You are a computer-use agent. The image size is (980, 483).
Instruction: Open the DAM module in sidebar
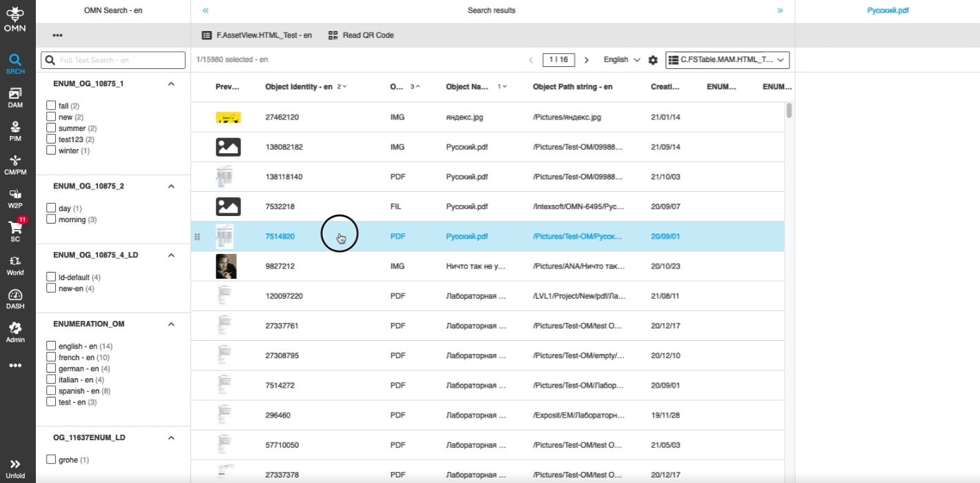(15, 97)
